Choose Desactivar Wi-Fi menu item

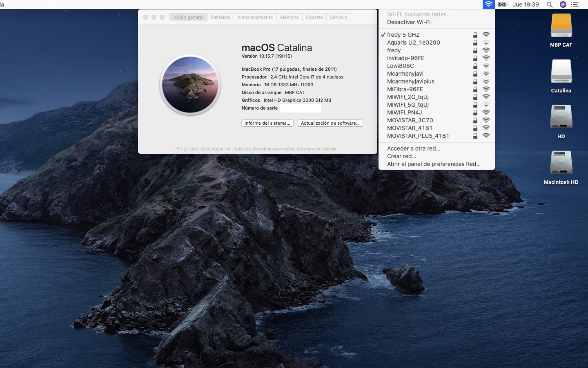tap(437, 22)
